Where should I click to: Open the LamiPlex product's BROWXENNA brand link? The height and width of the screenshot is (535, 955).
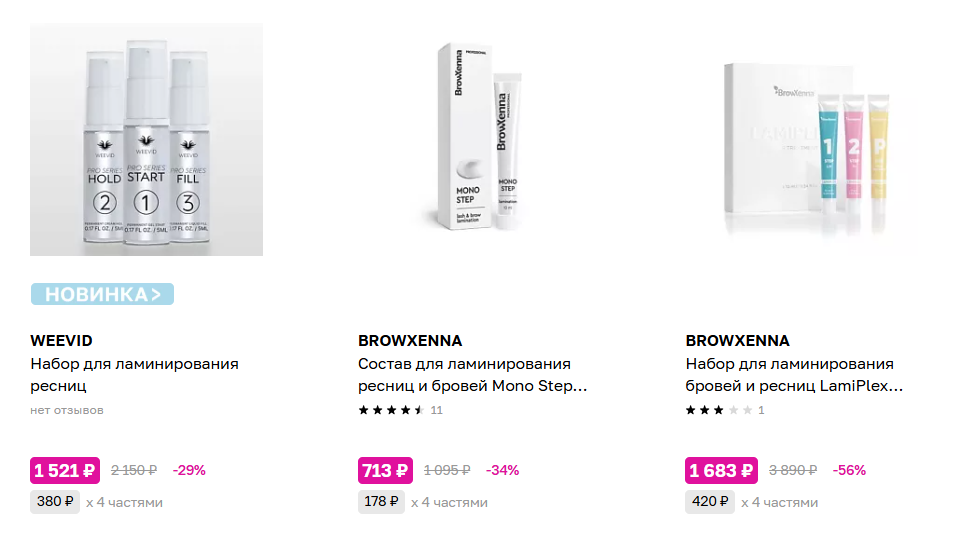[x=738, y=341]
